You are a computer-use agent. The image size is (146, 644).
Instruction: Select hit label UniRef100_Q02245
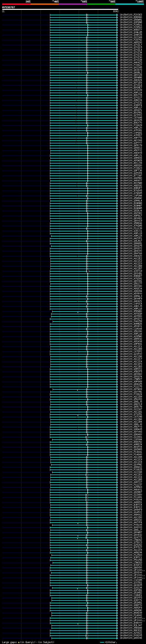coord(131,67)
